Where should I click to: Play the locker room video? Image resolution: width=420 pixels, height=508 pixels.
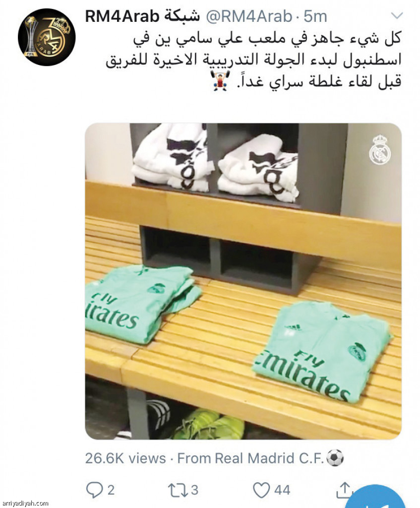[243, 281]
